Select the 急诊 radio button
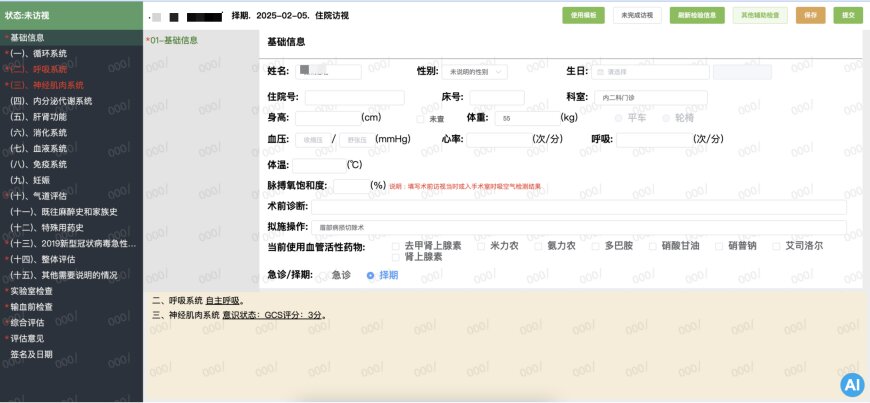The height and width of the screenshot is (403, 870). (x=322, y=275)
